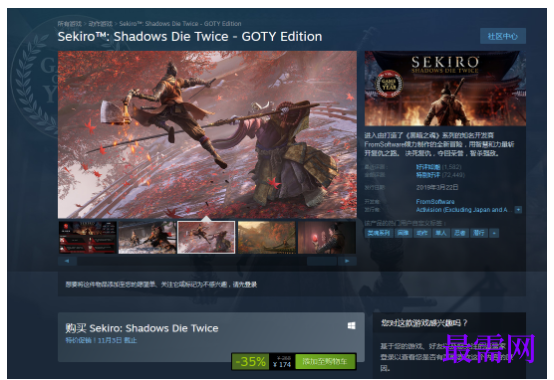Open the developer link FromSoftware
This screenshot has width=554, height=380.
[435, 201]
